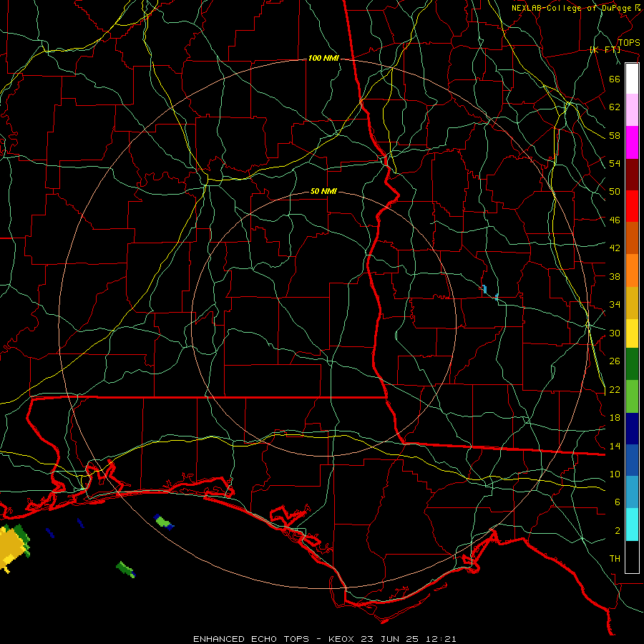
Task: Click the "14" scale value
Action: click(x=615, y=446)
